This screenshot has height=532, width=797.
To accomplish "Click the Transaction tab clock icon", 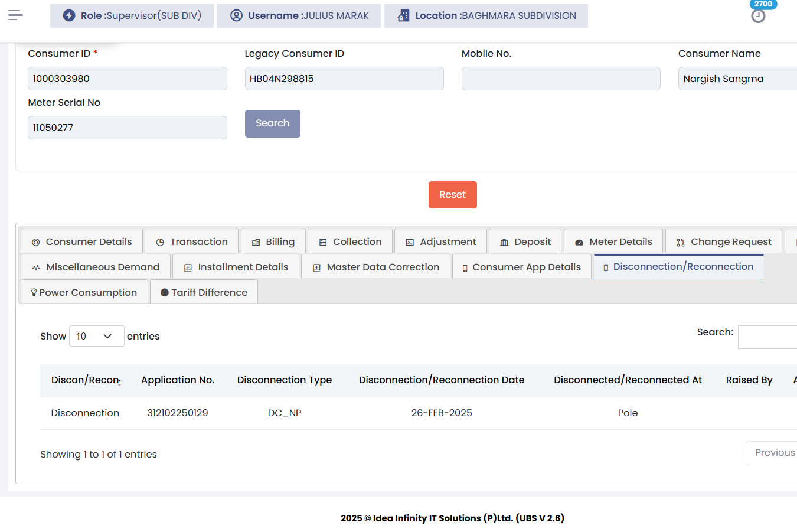I will 160,242.
